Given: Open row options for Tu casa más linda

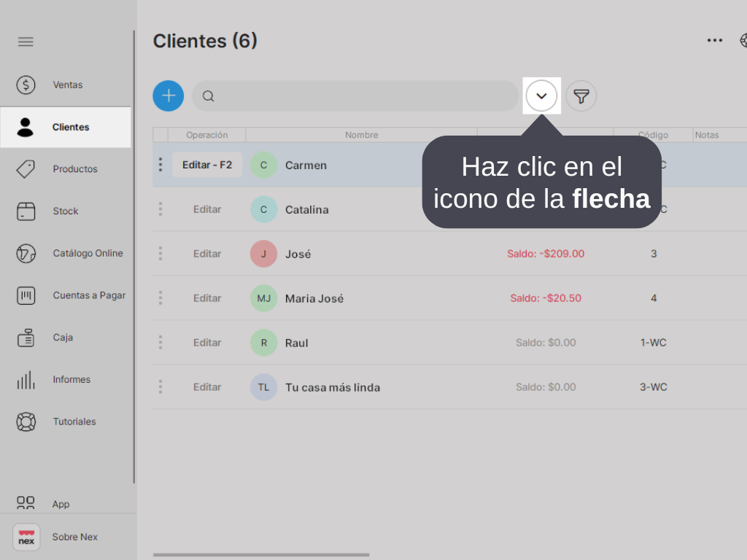Looking at the screenshot, I should coord(160,386).
